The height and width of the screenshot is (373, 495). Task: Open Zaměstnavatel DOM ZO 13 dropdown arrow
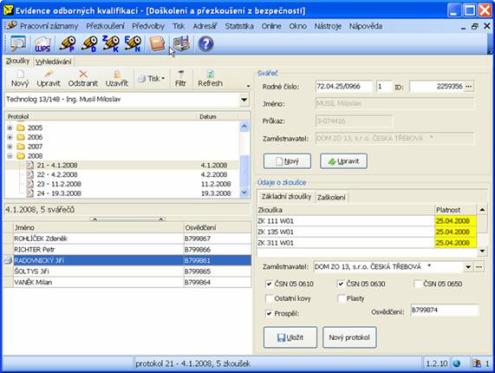(x=468, y=267)
